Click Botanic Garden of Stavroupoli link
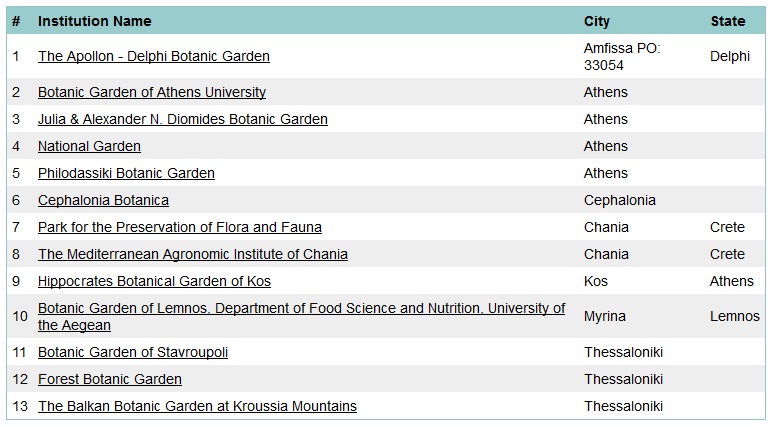The image size is (772, 427). (x=133, y=352)
